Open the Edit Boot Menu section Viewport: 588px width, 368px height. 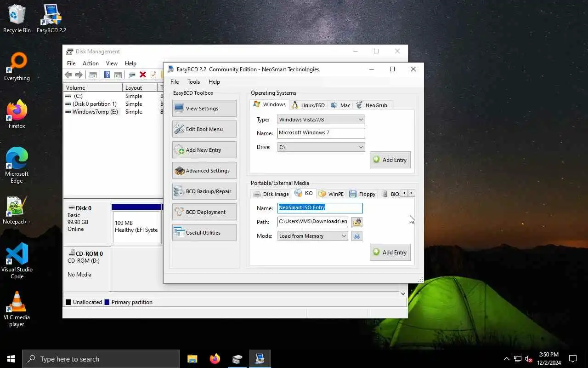pyautogui.click(x=204, y=129)
